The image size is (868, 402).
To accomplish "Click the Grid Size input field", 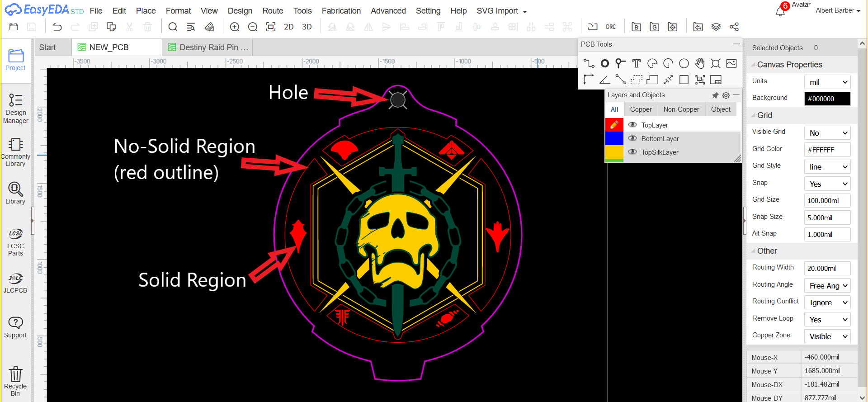I will pos(827,200).
